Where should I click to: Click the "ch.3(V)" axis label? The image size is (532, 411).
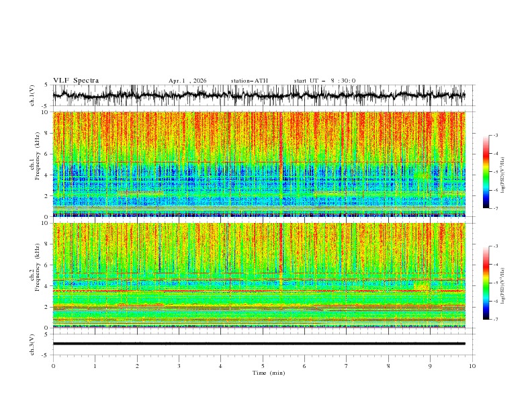pyautogui.click(x=32, y=345)
